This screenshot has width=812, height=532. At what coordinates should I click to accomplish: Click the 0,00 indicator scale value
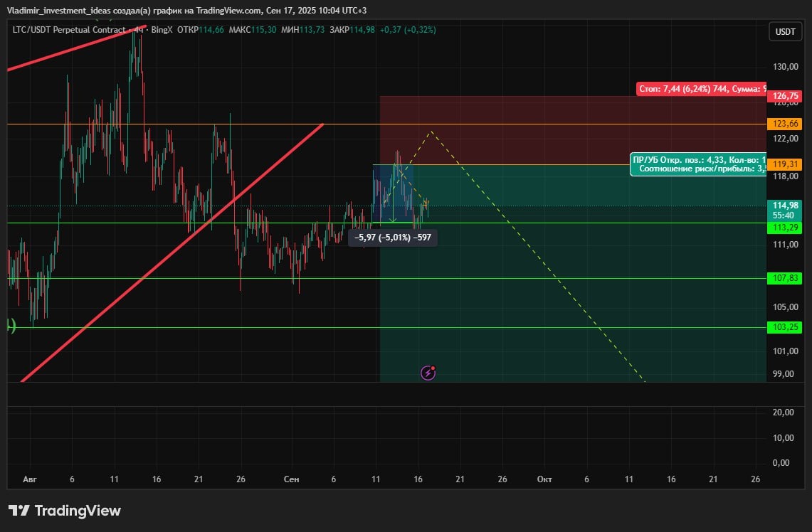tap(781, 462)
